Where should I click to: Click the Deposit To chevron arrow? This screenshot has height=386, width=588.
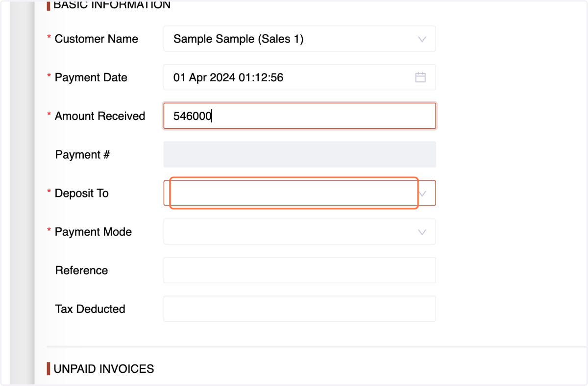422,193
